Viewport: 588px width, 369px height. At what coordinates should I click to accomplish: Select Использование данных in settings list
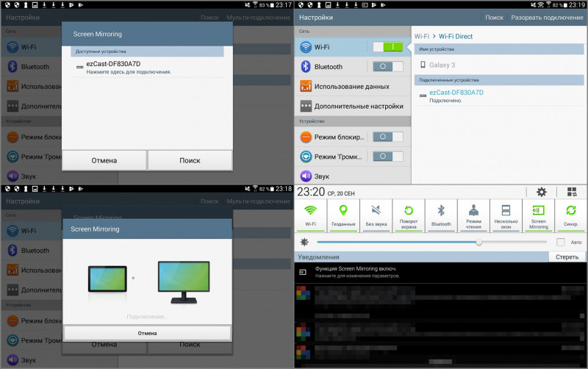351,87
